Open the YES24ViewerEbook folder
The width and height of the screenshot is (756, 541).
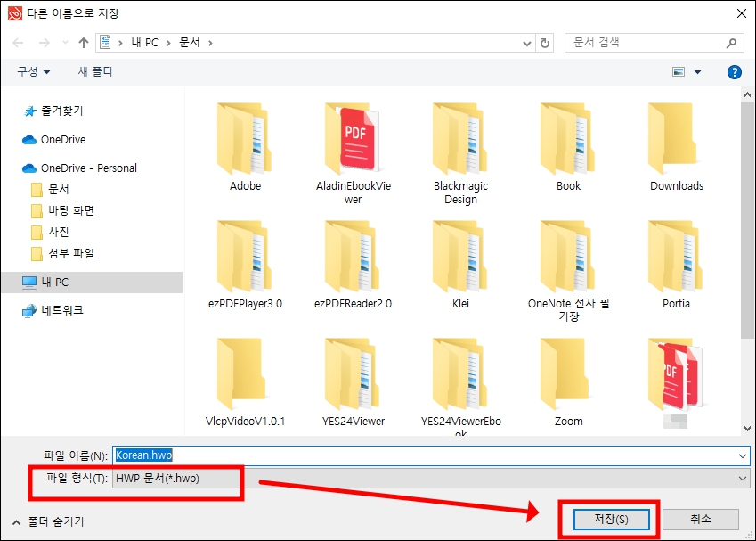(x=460, y=386)
